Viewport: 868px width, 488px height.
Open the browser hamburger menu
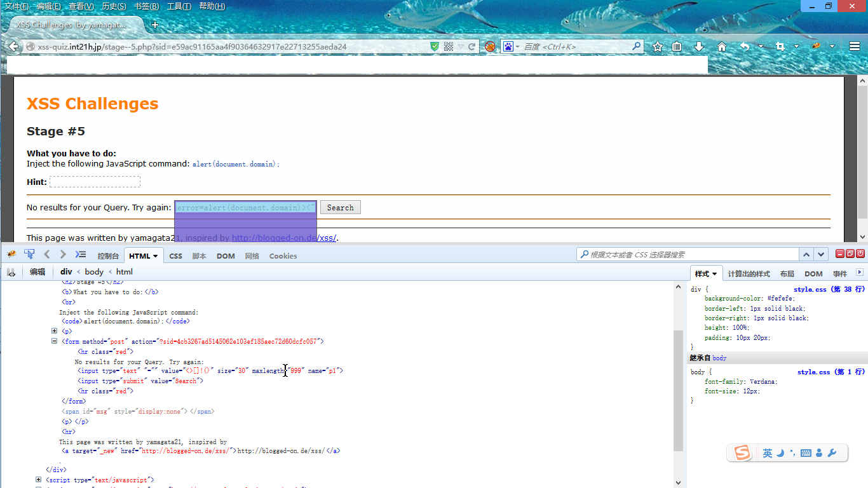855,46
